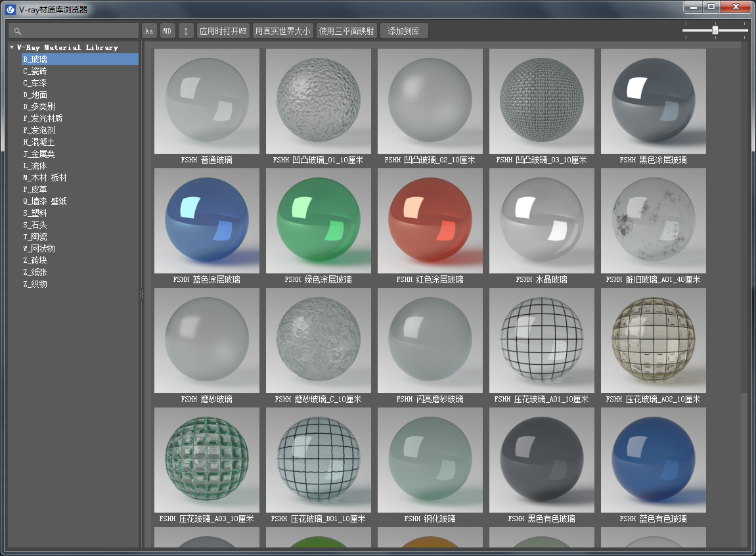Select the B_玻璃 category
Screen dimensions: 756x556
79,59
